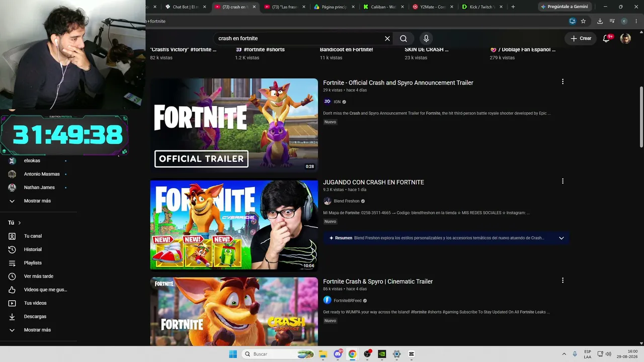Open options for JUGANDO CON CRASH video
Image resolution: width=644 pixels, height=362 pixels.
point(562,181)
